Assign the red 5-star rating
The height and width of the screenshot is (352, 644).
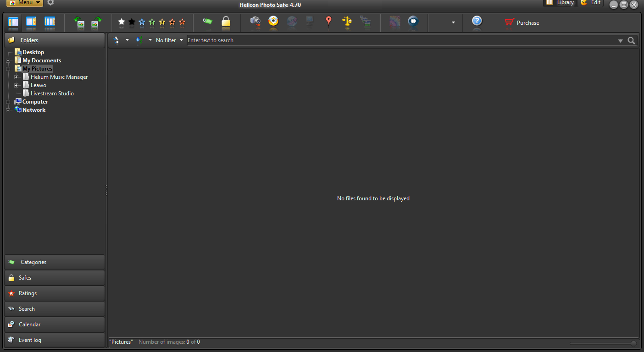click(182, 22)
